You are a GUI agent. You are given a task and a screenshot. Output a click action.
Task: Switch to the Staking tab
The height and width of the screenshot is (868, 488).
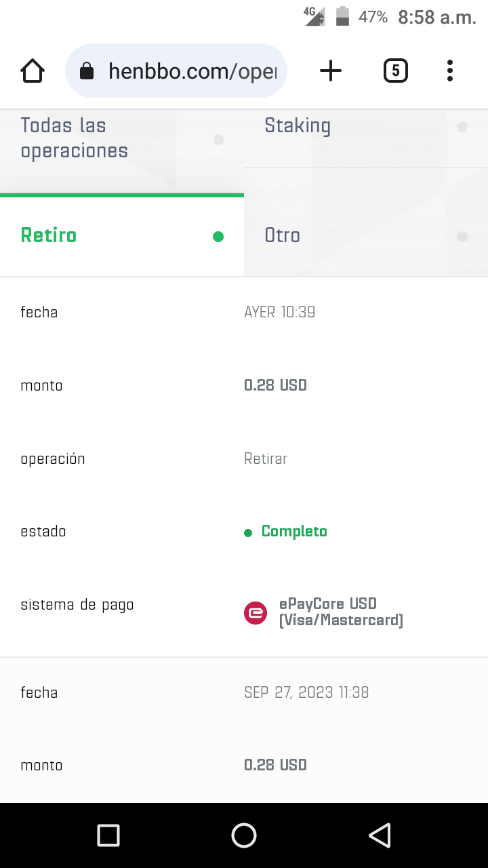pyautogui.click(x=298, y=125)
